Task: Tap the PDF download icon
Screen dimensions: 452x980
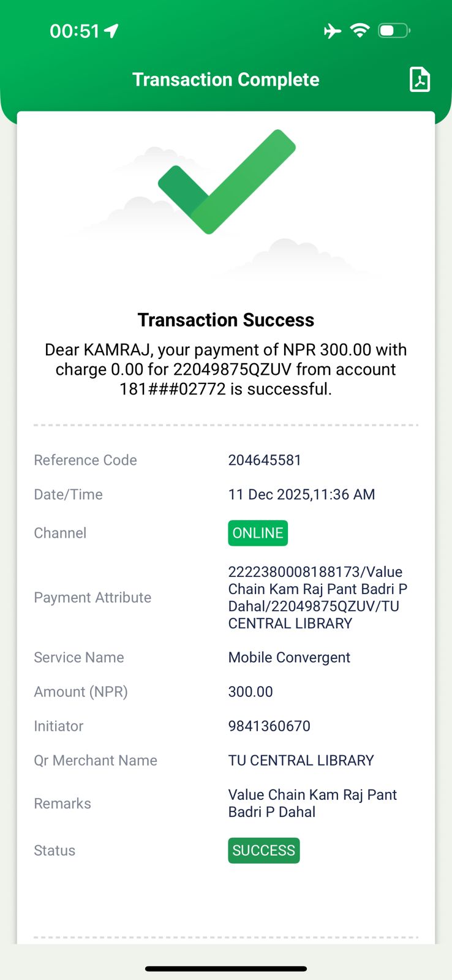Action: coord(420,80)
